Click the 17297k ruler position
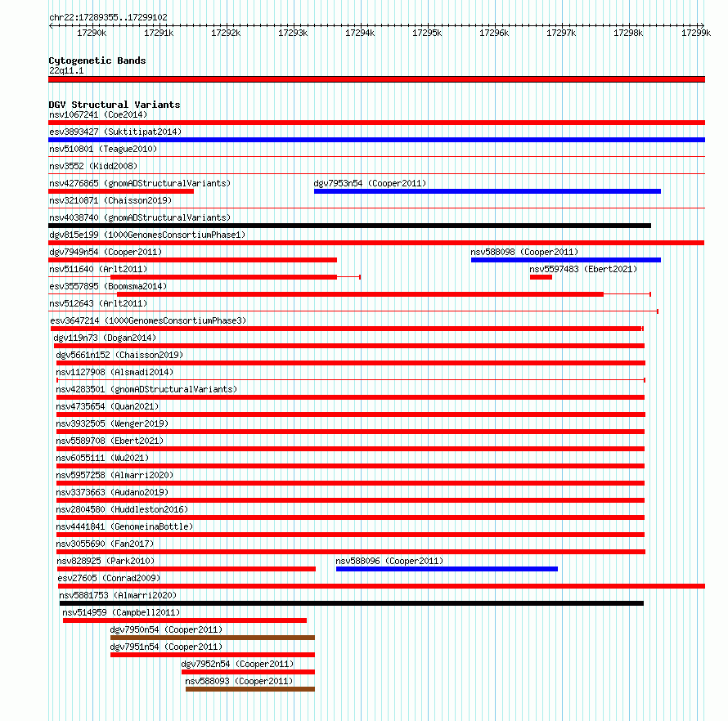The height and width of the screenshot is (721, 728). 561,33
